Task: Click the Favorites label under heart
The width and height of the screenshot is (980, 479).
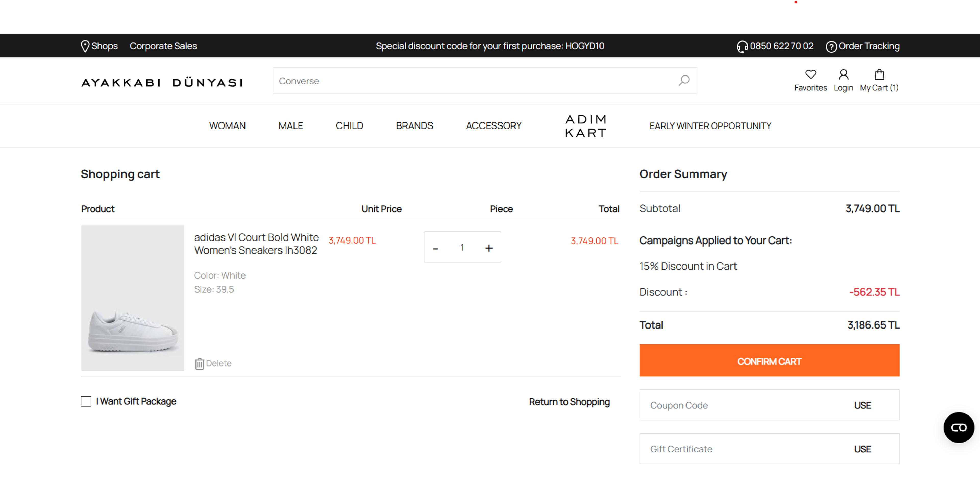Action: (810, 88)
